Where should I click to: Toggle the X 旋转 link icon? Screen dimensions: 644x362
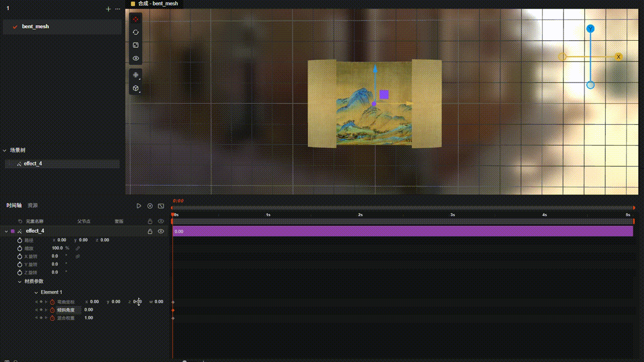pos(77,256)
